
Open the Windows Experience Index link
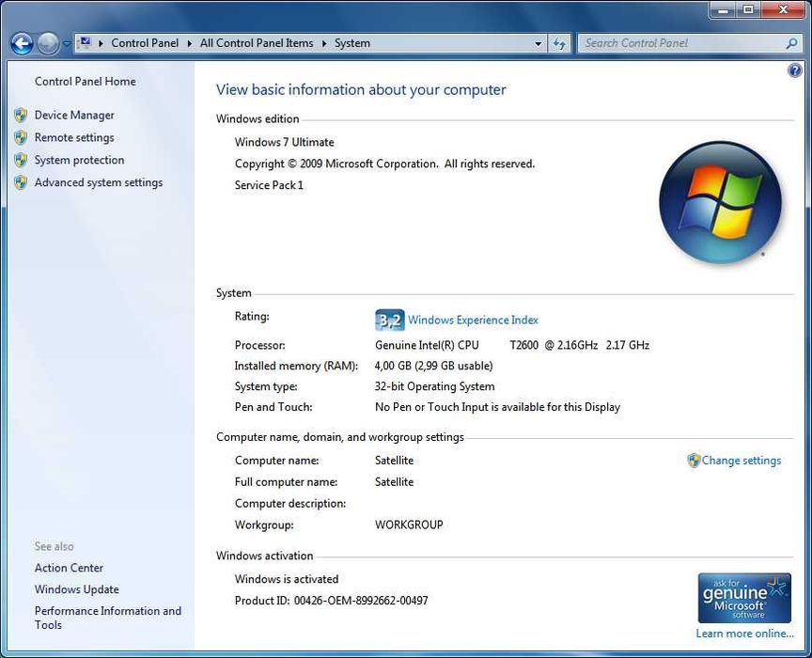[x=473, y=321]
